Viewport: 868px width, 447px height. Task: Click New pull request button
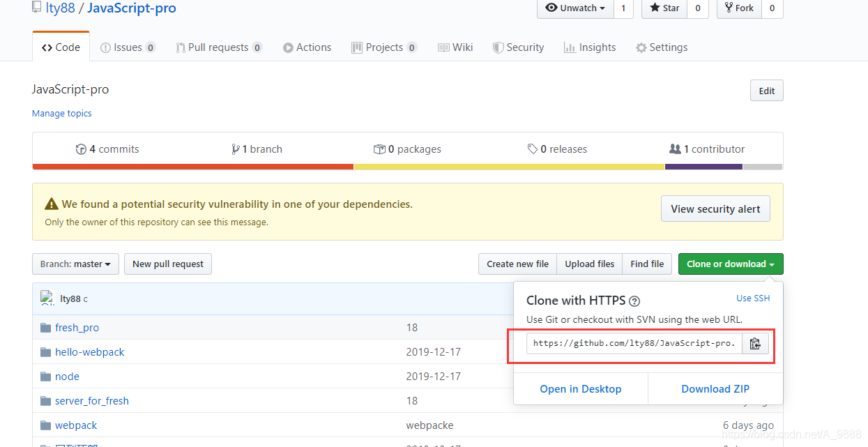click(168, 264)
